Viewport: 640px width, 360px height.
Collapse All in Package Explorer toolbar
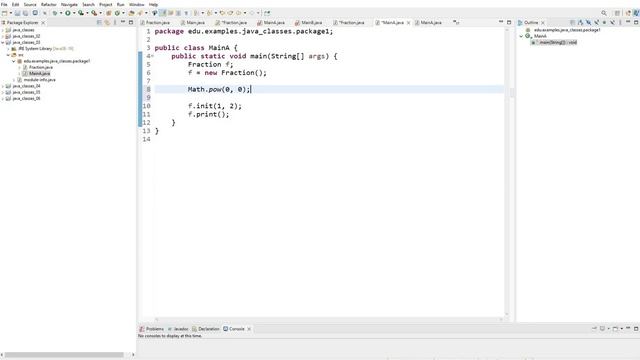click(99, 22)
